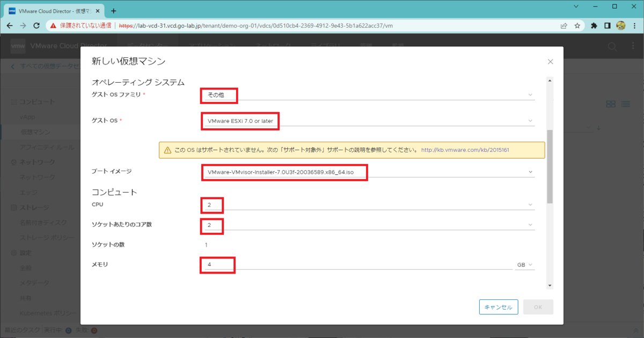The image size is (644, 338).
Task: Select vApp in the left sidebar
Action: [x=28, y=117]
